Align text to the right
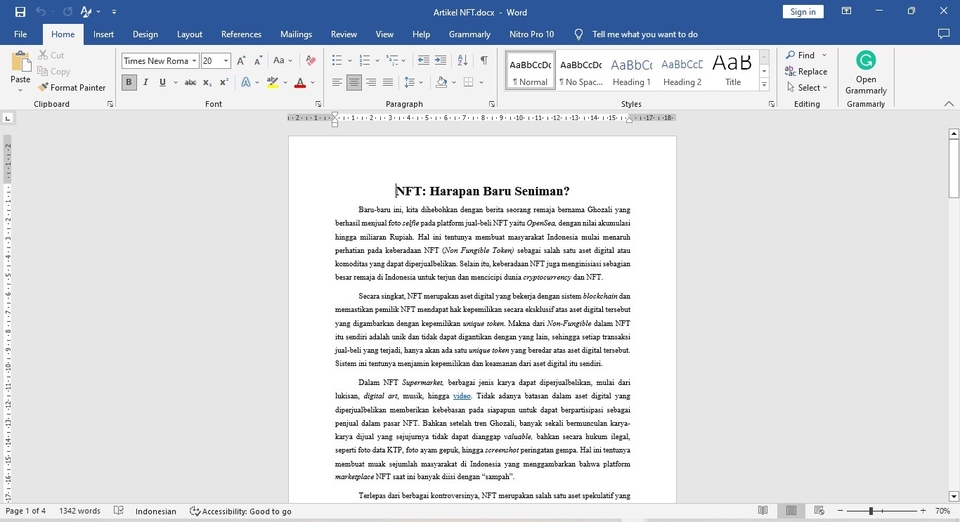Viewport: 960px width, 522px height. 371,82
